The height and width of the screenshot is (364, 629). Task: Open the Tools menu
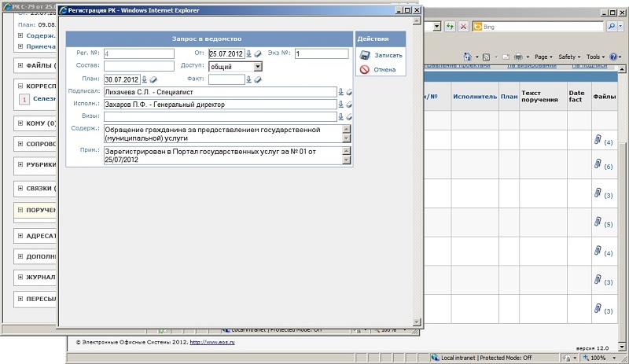(x=595, y=57)
